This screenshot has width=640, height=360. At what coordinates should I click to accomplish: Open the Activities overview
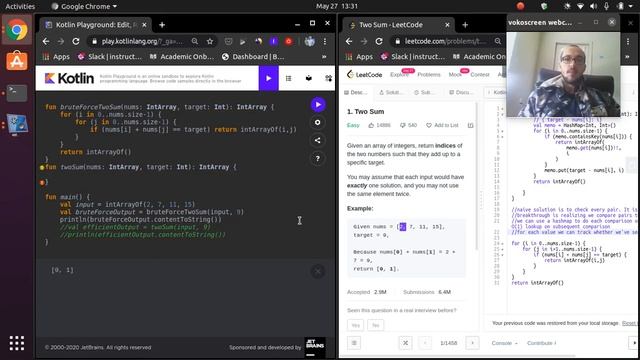click(x=20, y=7)
